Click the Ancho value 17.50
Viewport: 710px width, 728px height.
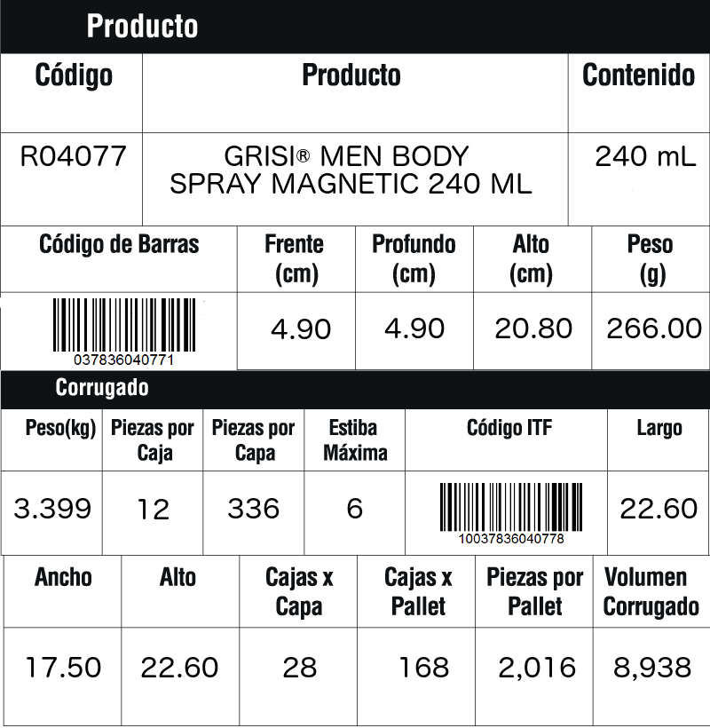(x=63, y=668)
